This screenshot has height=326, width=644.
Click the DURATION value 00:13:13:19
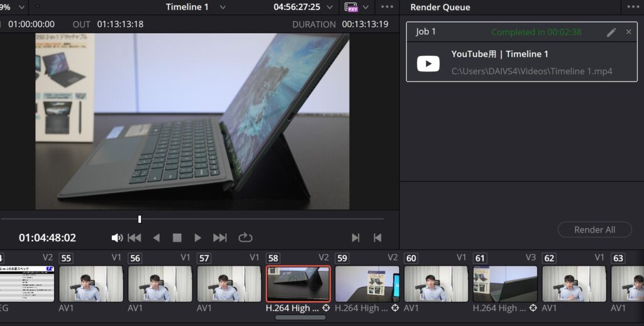pos(365,24)
